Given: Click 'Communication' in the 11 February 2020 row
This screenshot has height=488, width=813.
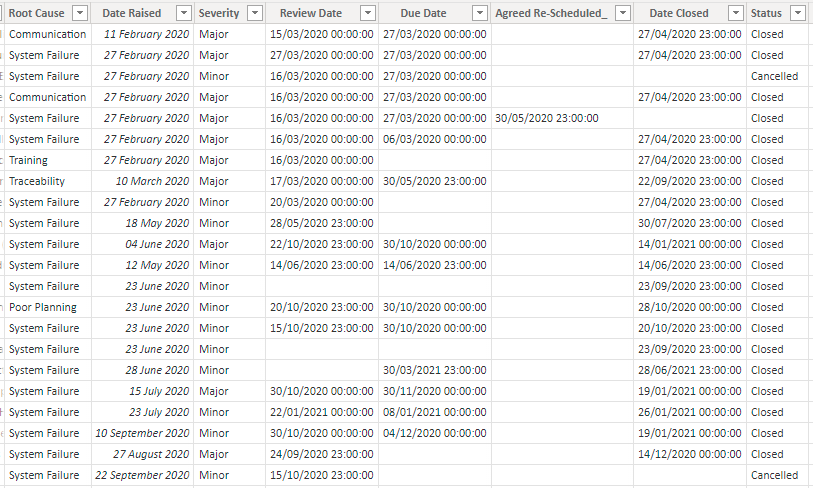Looking at the screenshot, I should 48,34.
